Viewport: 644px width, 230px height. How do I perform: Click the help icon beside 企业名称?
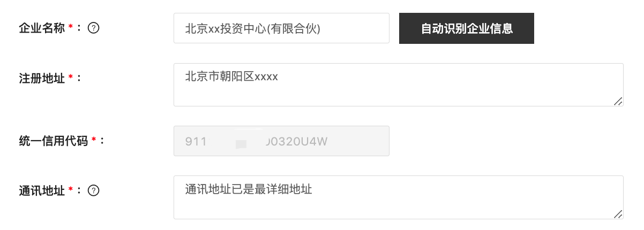point(93,28)
